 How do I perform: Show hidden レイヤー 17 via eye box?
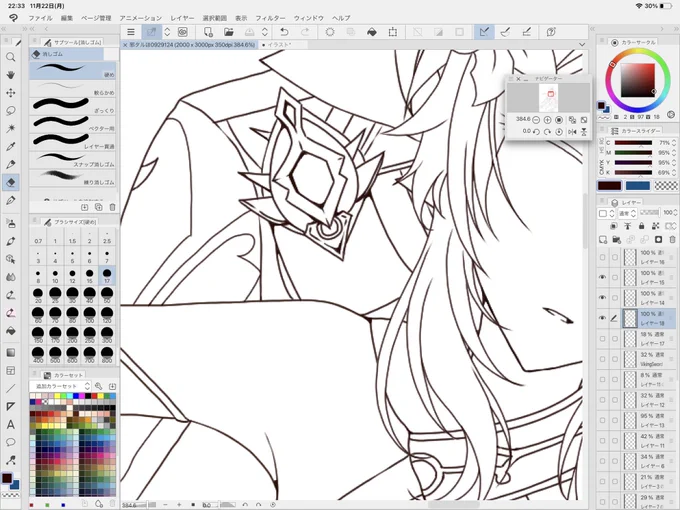[x=602, y=338]
